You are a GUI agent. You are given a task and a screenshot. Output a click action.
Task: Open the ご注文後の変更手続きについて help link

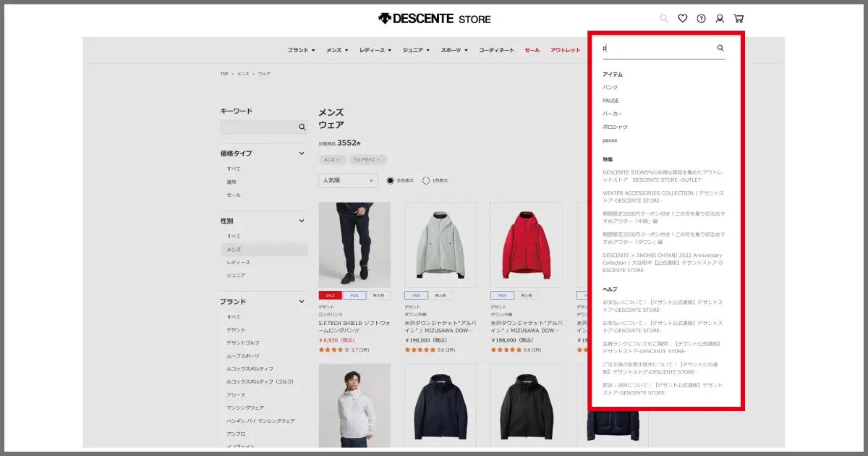coord(662,368)
